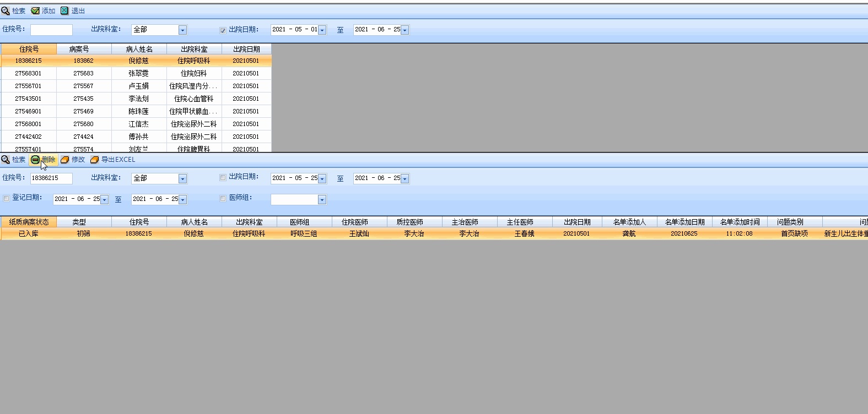
Task: Click the 病案号 cell 275435
Action: point(84,99)
